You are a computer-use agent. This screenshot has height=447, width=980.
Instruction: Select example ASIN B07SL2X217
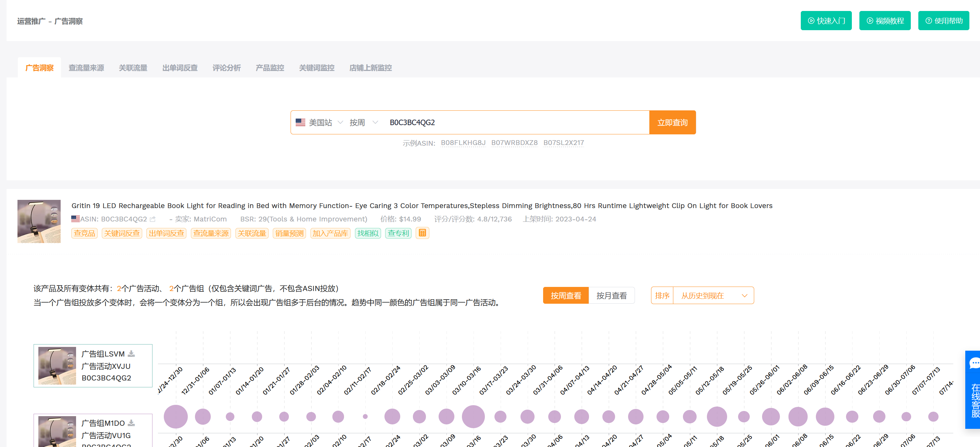click(x=563, y=143)
